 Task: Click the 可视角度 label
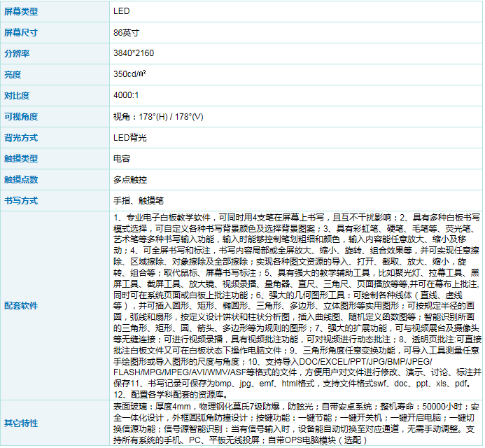pyautogui.click(x=21, y=117)
